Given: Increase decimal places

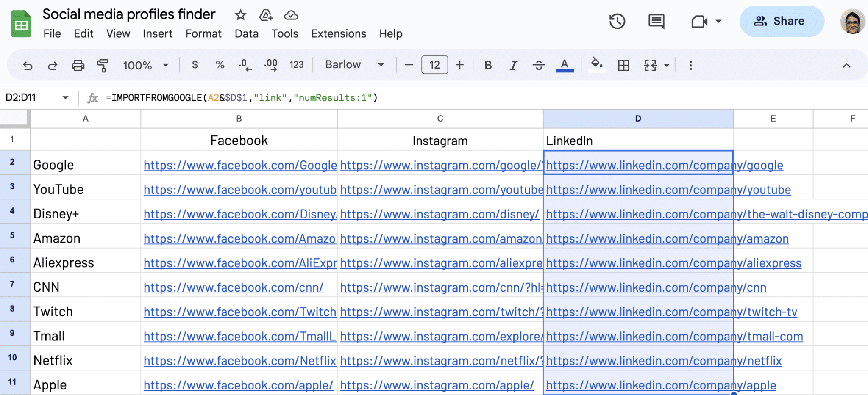Looking at the screenshot, I should pyautogui.click(x=271, y=65).
